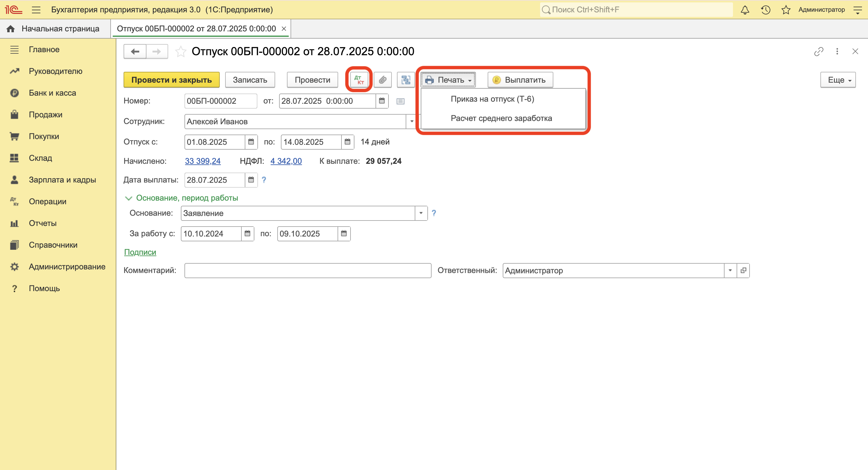Image resolution: width=868 pixels, height=470 pixels.
Task: Open calendar for За работу с date
Action: 247,233
